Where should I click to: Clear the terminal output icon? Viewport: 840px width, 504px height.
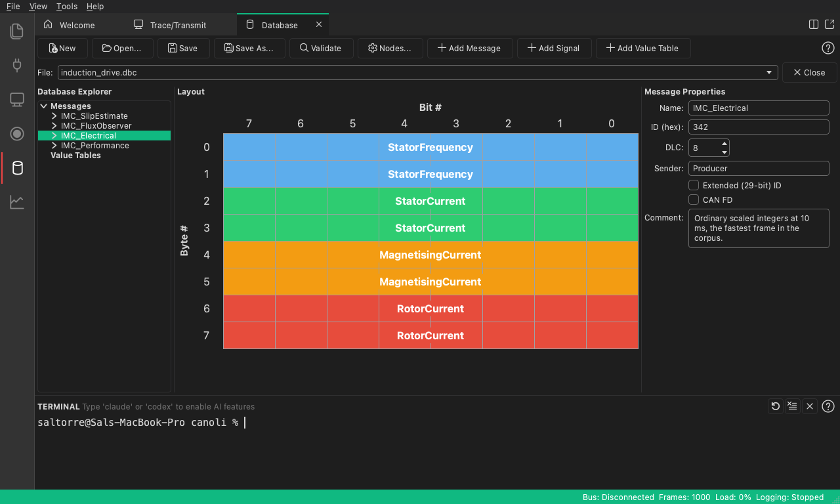click(793, 406)
